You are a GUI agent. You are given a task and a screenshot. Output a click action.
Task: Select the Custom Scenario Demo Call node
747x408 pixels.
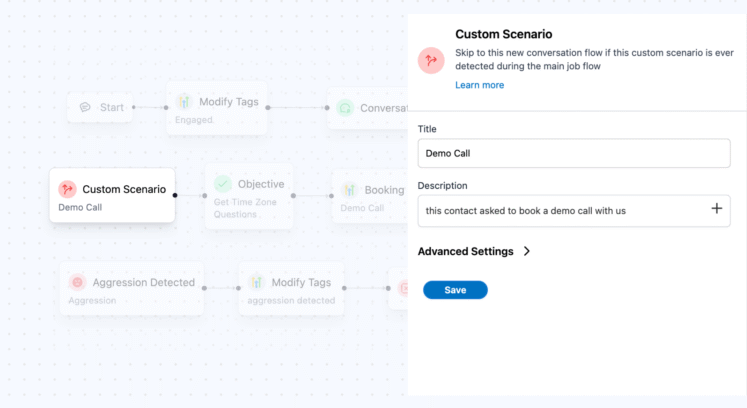[x=112, y=195]
